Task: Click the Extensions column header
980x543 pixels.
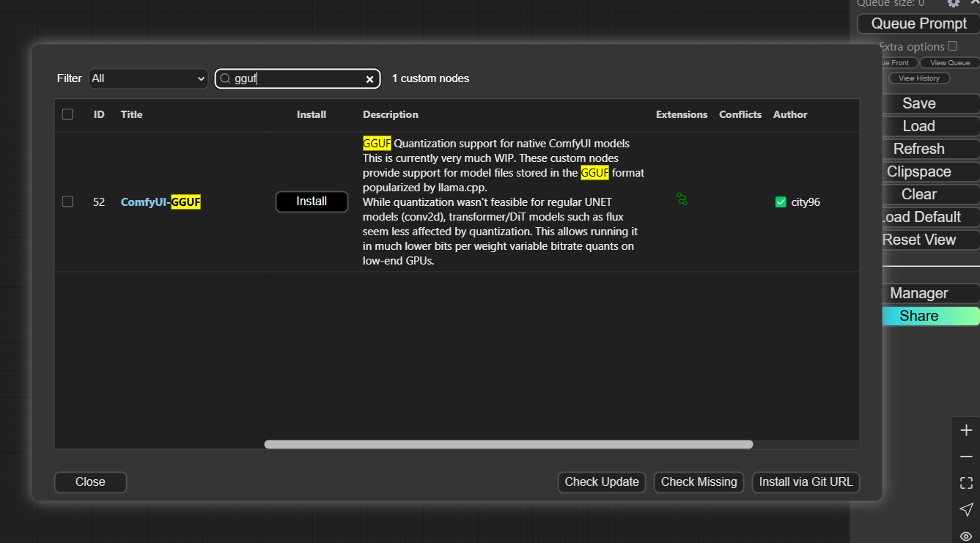Action: click(x=682, y=114)
